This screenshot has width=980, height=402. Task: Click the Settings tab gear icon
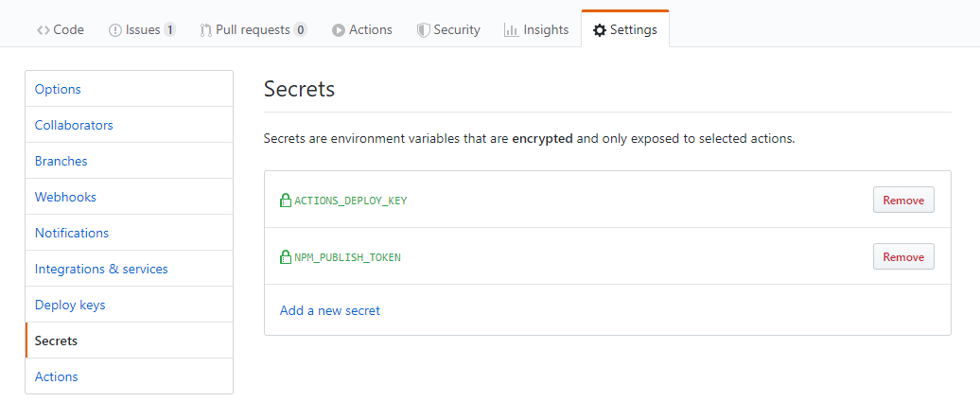click(600, 30)
